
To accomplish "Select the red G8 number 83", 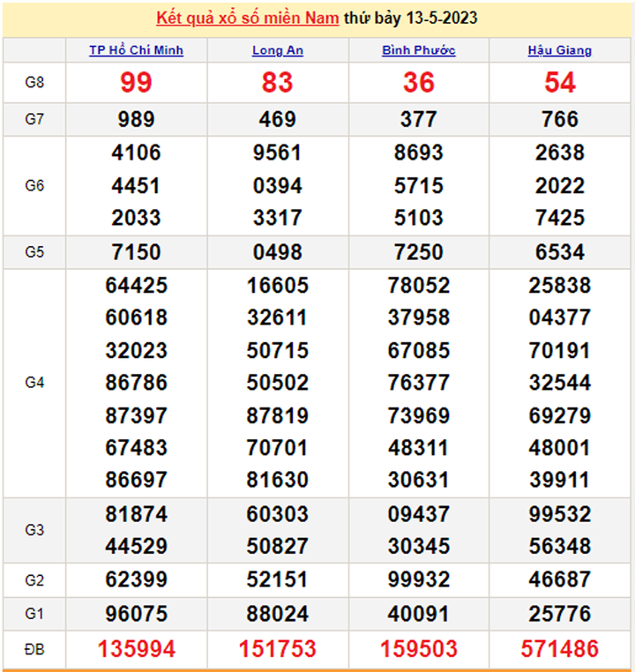I will (x=277, y=83).
